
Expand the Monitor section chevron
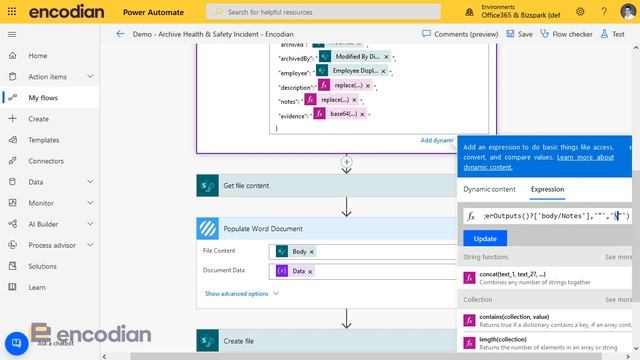90,203
